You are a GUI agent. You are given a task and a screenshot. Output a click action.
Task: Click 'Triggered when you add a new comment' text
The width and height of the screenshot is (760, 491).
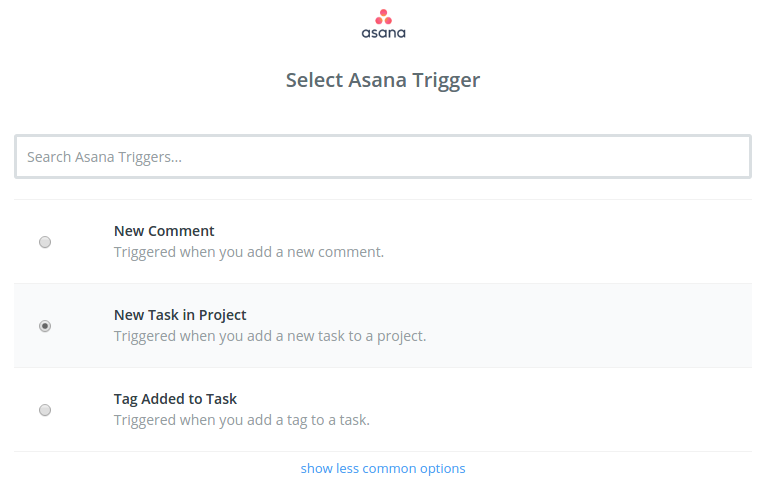pyautogui.click(x=249, y=252)
